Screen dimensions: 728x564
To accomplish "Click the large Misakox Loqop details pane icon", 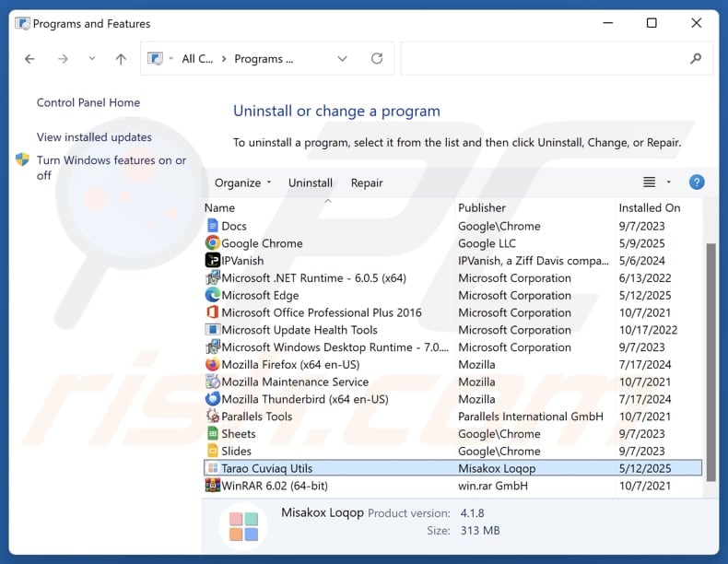I will 243,526.
